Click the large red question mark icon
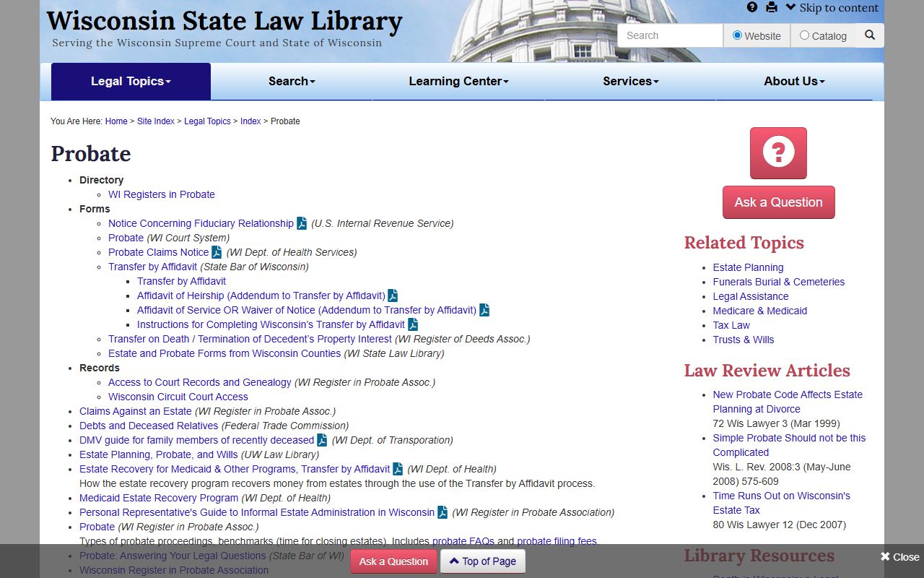 [x=778, y=153]
